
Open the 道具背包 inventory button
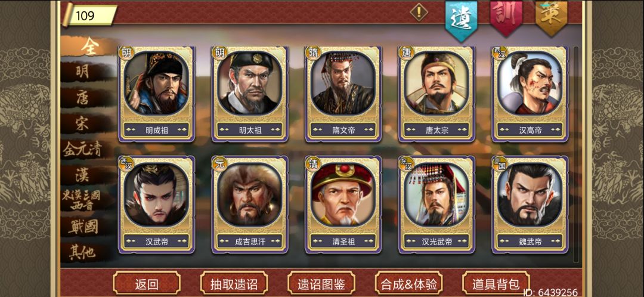[x=496, y=283]
